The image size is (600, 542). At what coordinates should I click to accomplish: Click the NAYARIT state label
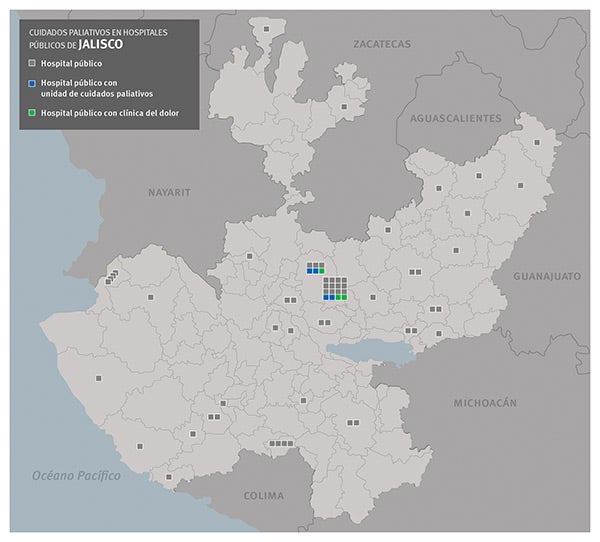click(x=168, y=191)
